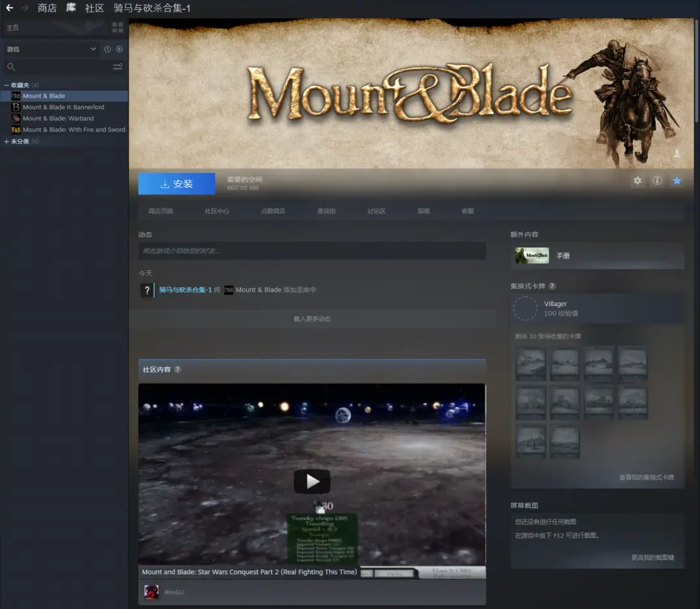This screenshot has width=700, height=609.
Task: Expand the 未分类 category
Action: [6, 141]
